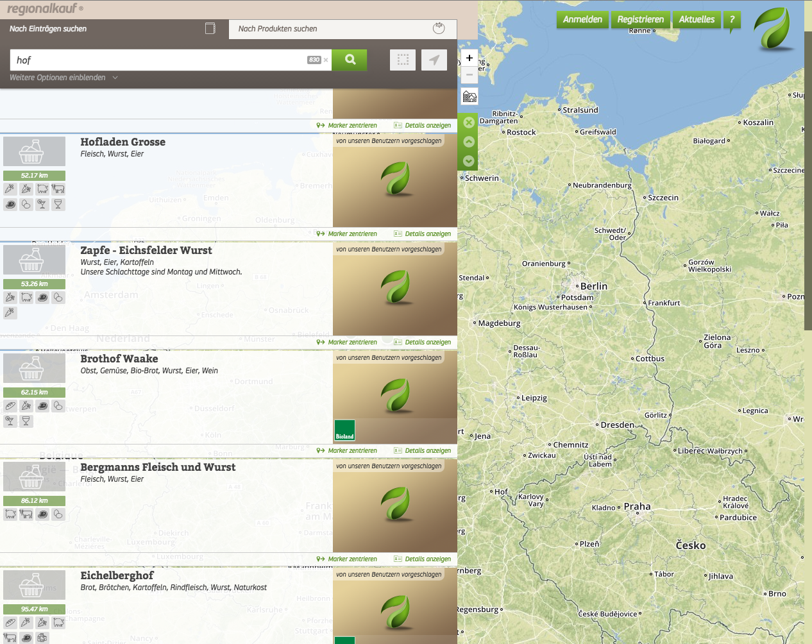The image size is (812, 644).
Task: Click Details anzeigen for Bergmanns Fleisch und Wurst
Action: coord(422,559)
